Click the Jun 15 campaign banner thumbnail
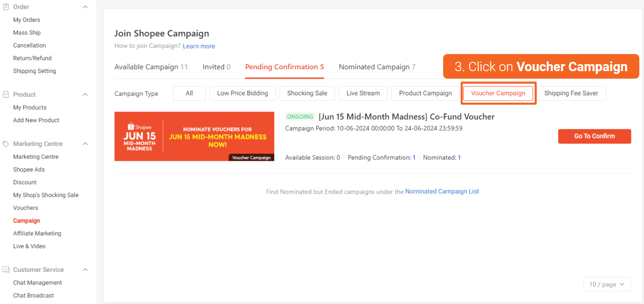The image size is (644, 304). [x=194, y=136]
